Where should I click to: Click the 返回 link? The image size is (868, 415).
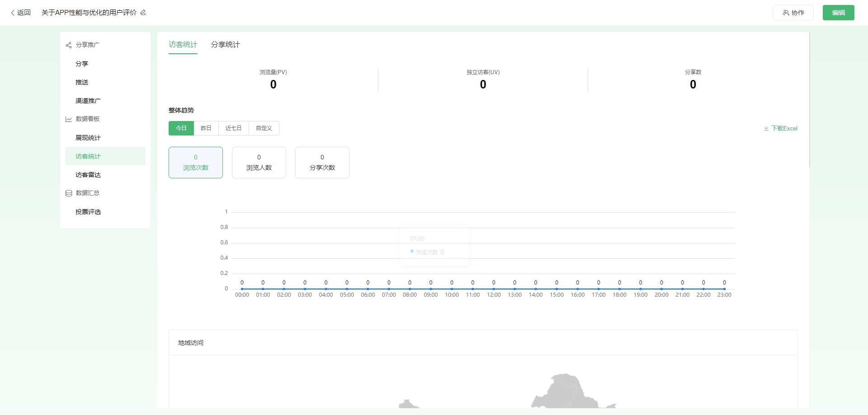click(x=20, y=13)
